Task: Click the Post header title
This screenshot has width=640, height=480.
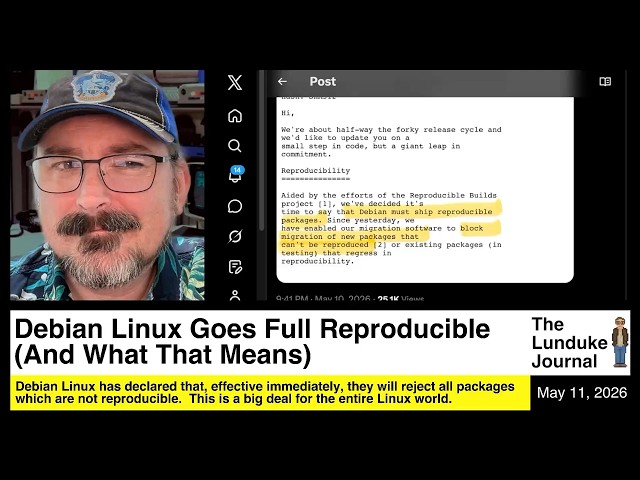Action: 322,82
